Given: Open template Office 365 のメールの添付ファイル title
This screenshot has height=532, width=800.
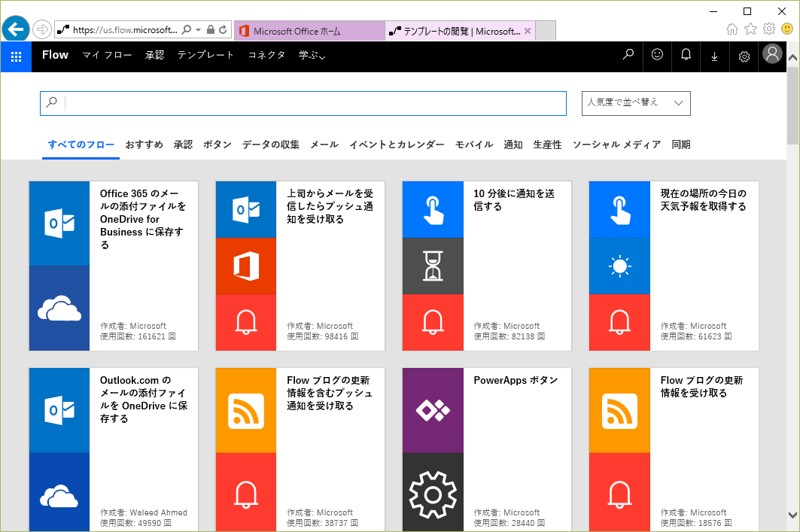Looking at the screenshot, I should point(143,219).
